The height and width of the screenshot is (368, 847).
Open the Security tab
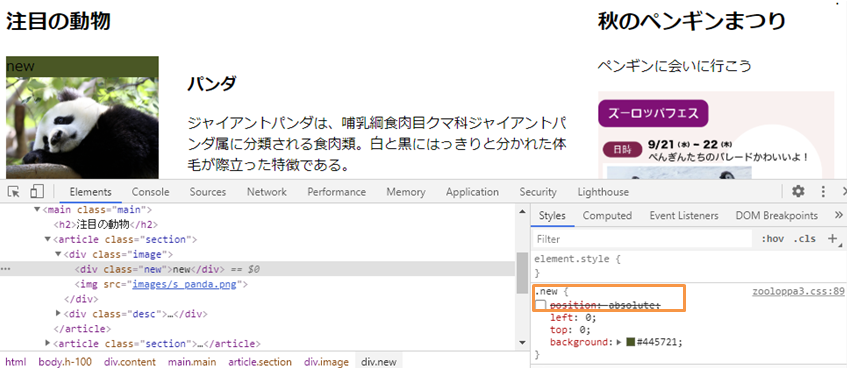pyautogui.click(x=537, y=192)
